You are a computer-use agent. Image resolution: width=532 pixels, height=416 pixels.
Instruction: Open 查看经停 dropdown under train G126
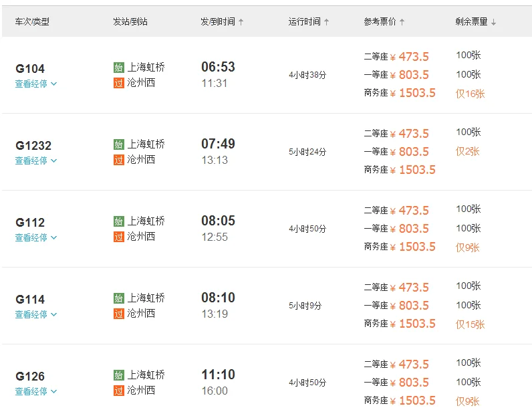pos(36,391)
